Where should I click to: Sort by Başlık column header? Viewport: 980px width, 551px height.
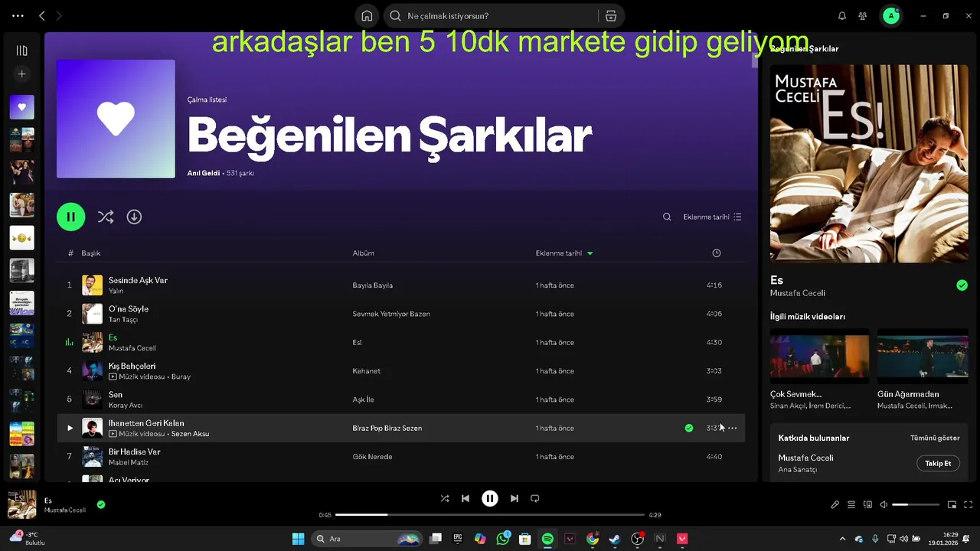[91, 253]
